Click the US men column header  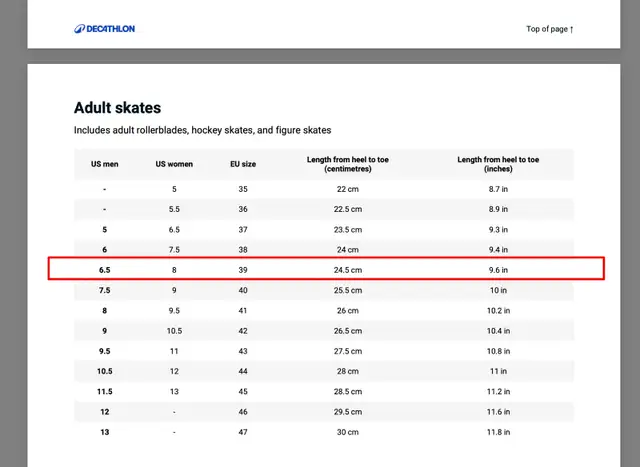coord(104,164)
